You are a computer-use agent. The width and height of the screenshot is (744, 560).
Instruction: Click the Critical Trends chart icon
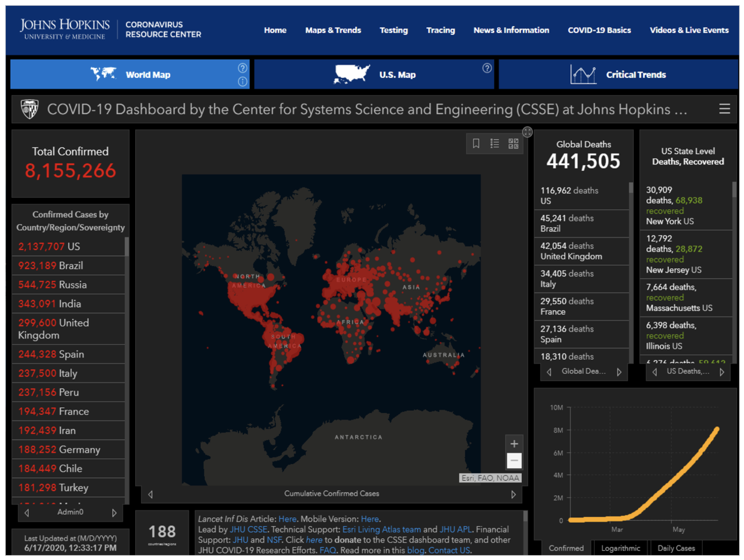tap(583, 74)
